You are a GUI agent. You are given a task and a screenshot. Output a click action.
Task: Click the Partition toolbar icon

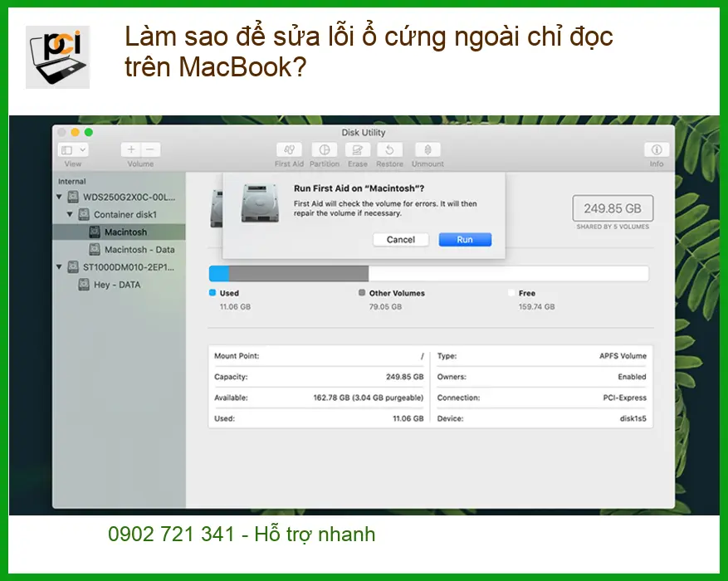pyautogui.click(x=324, y=150)
